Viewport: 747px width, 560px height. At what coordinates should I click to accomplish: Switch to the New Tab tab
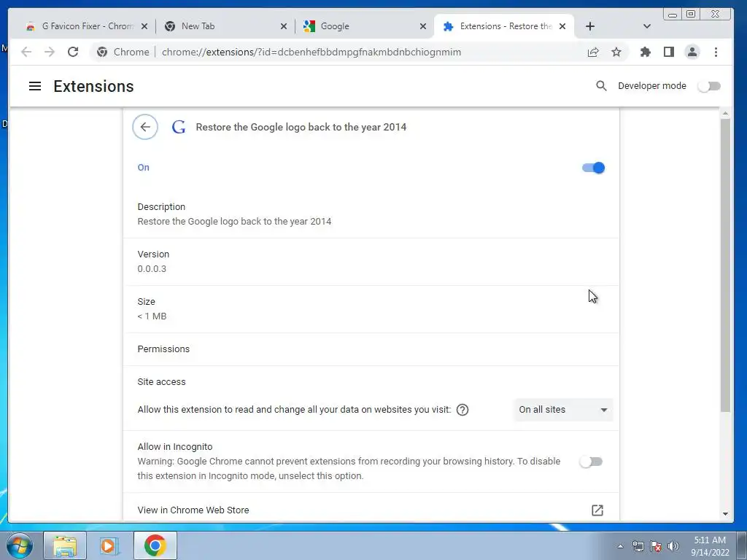tap(225, 26)
